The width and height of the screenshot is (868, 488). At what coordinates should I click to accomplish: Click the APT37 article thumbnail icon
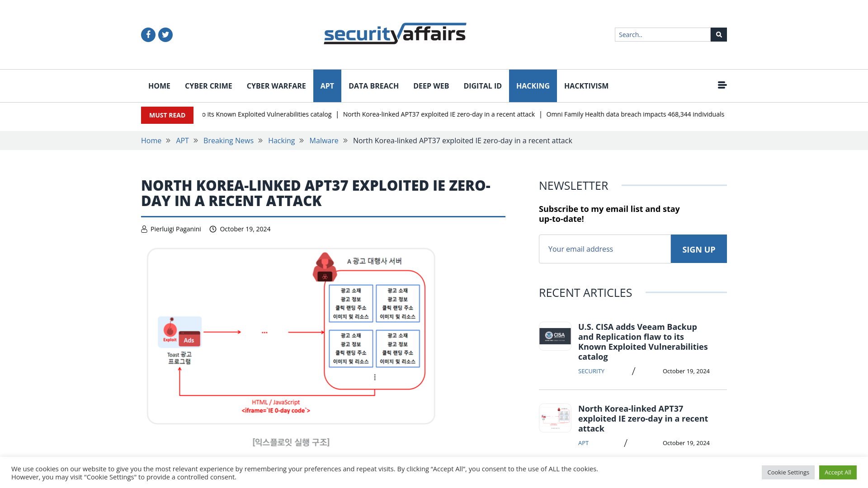tap(555, 417)
